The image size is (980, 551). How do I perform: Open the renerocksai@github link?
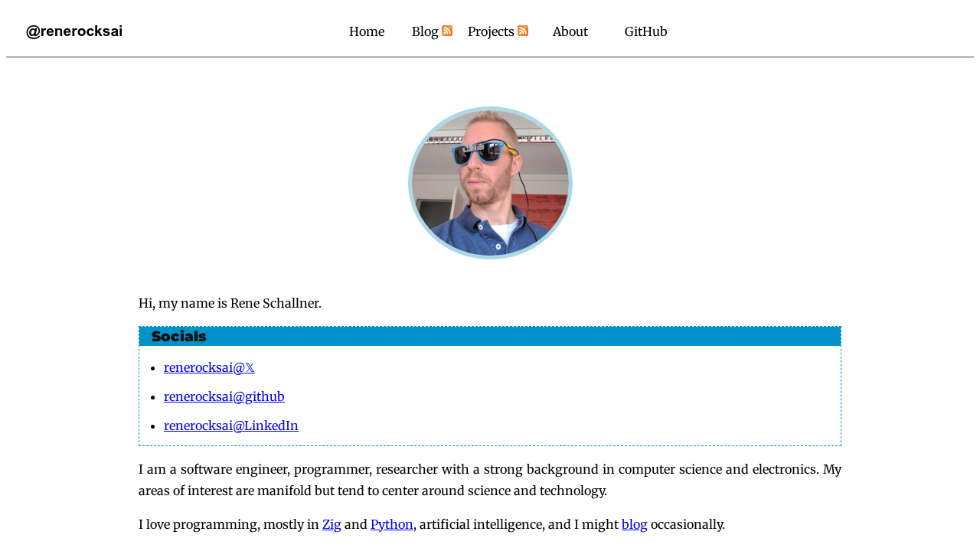[x=224, y=396]
